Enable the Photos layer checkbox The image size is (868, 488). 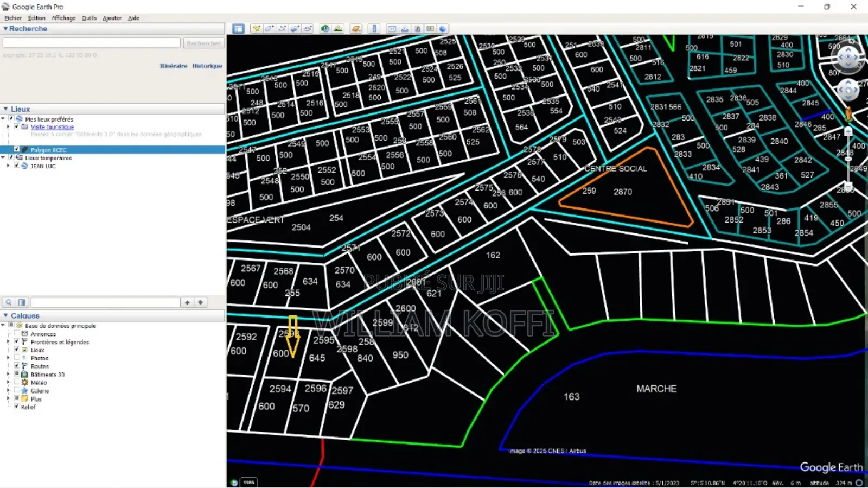point(17,358)
